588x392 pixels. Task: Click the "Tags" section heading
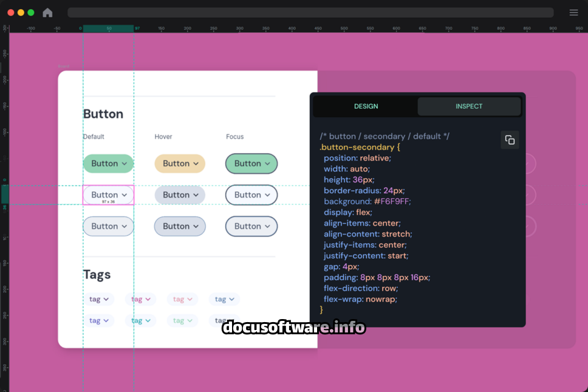click(97, 275)
